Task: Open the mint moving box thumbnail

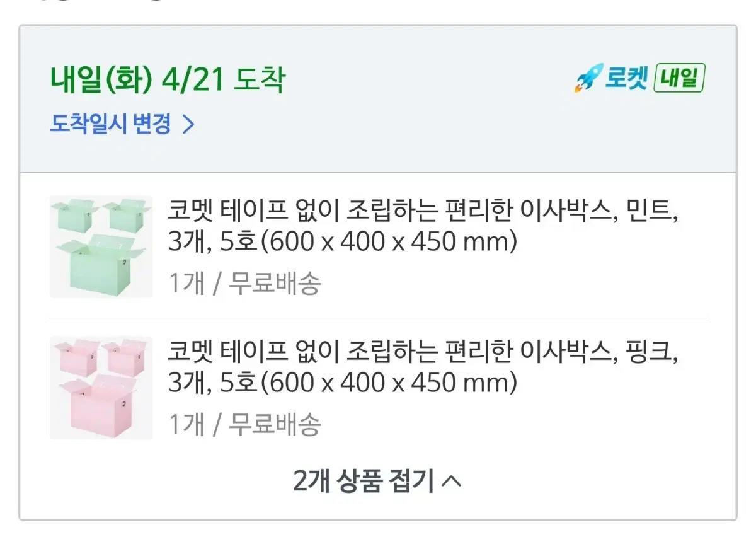Action: tap(101, 246)
